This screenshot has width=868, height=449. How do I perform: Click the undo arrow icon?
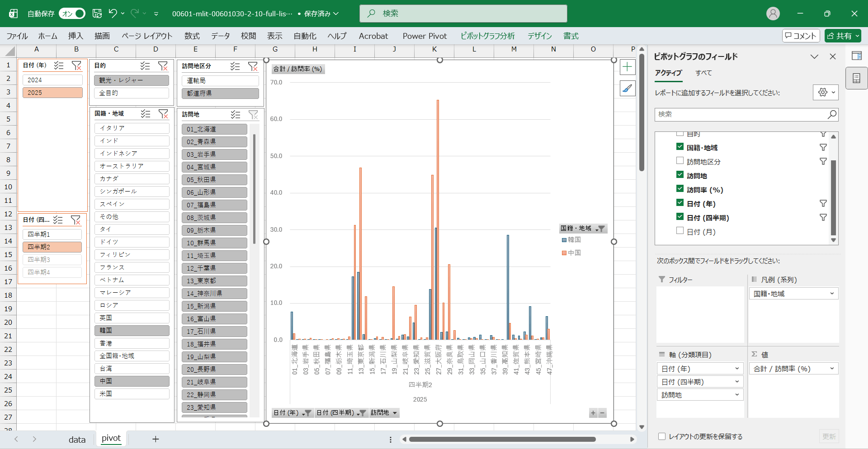click(113, 14)
